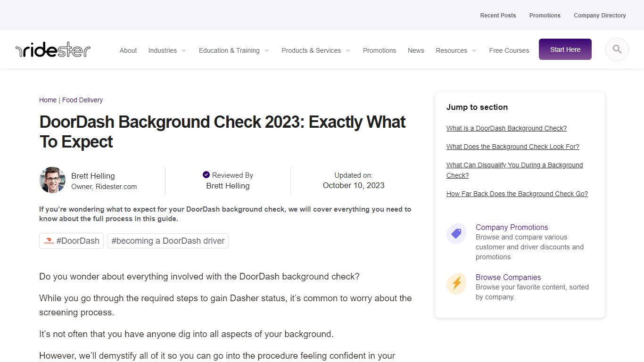644x362 pixels.
Task: Expand the Products & Services dropdown arrow
Action: (348, 50)
